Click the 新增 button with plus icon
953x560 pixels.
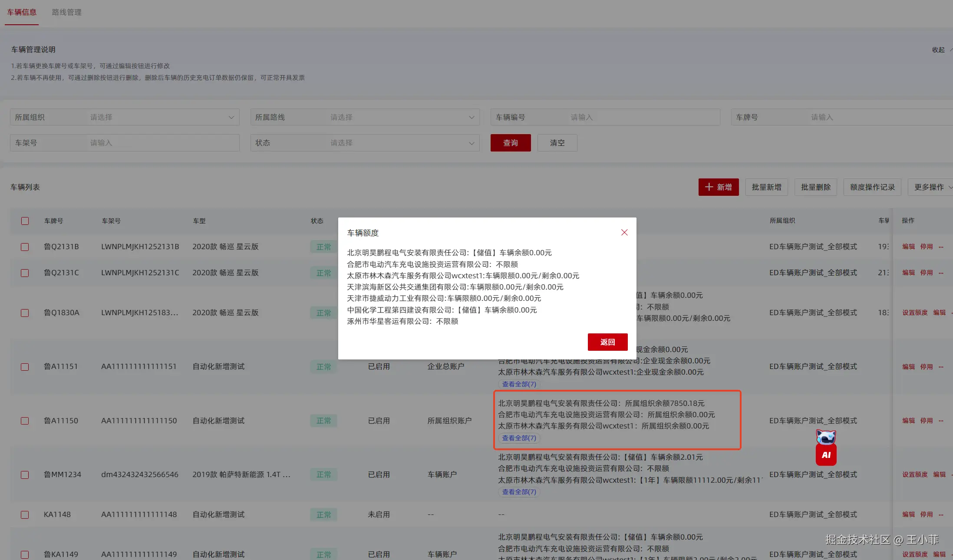pos(719,187)
